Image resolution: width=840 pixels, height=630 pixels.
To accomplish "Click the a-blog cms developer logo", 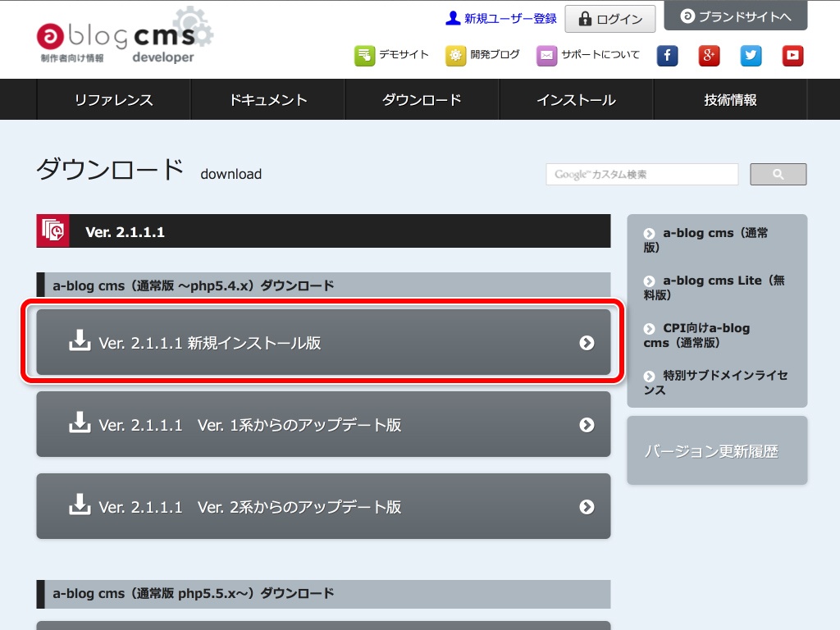I will [123, 37].
